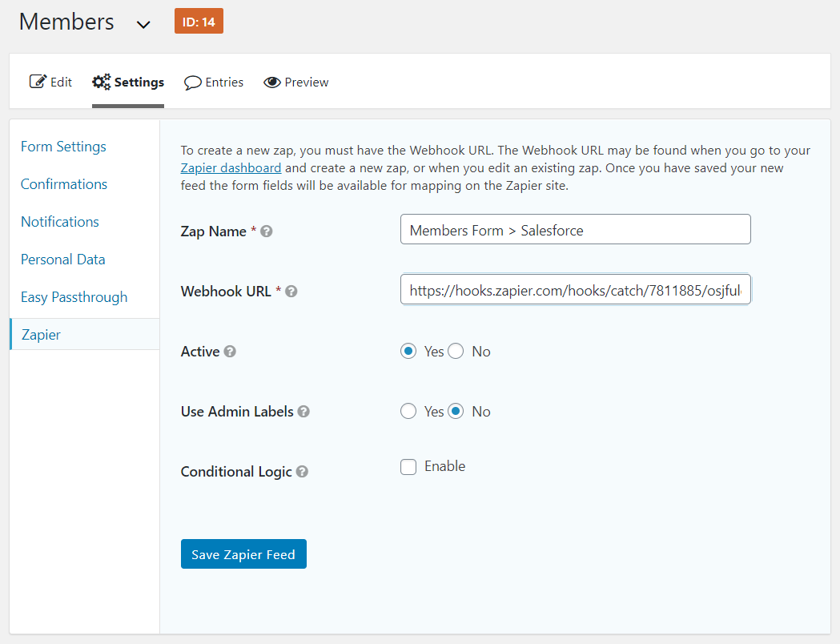
Task: Click the Conditional Logic help icon
Action: pos(302,471)
